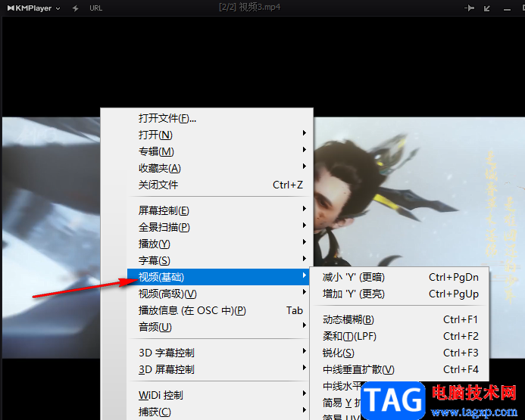The height and width of the screenshot is (420, 525).
Task: Click the lightning bolt icon in title bar
Action: (x=75, y=8)
